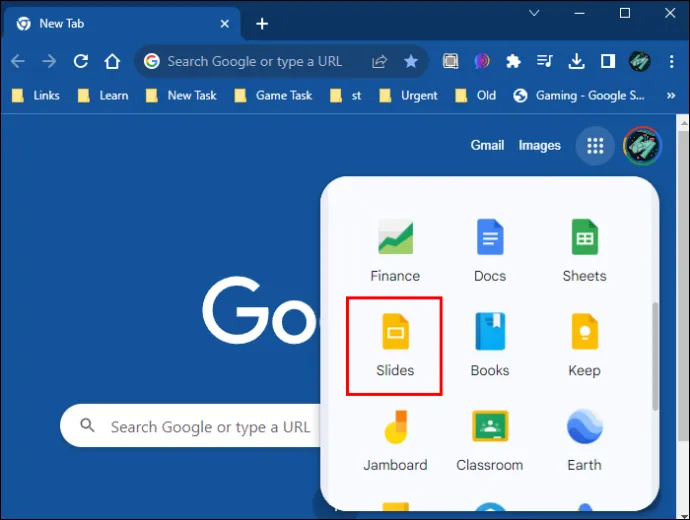This screenshot has width=690, height=520.
Task: Reload the current page
Action: pyautogui.click(x=81, y=61)
